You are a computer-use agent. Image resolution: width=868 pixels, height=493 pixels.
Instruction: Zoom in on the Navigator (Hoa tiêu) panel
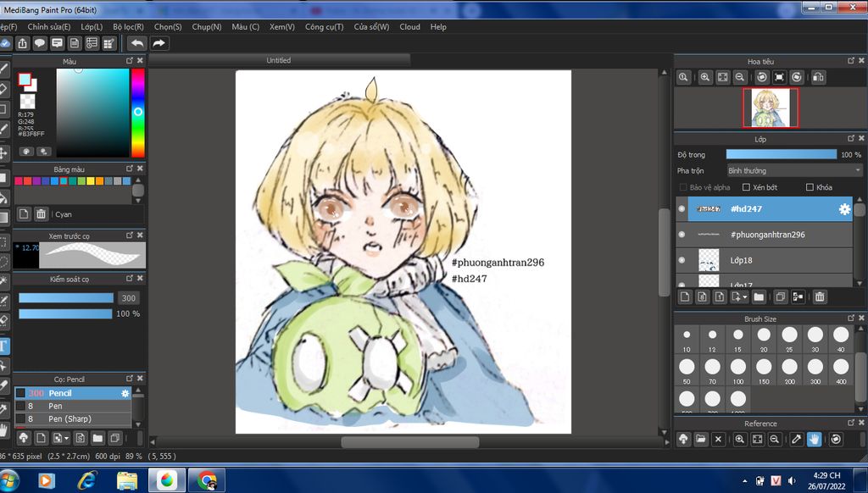704,77
